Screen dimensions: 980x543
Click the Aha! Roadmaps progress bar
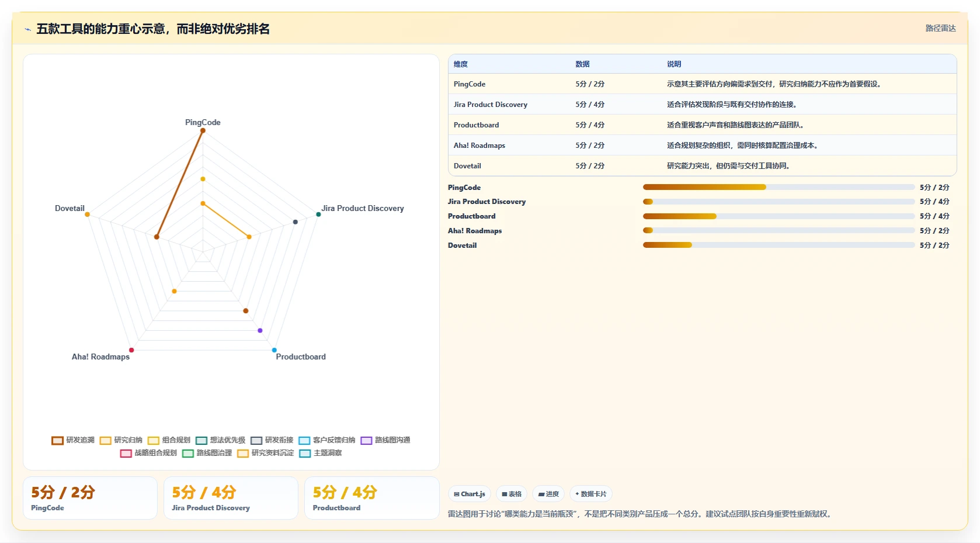(779, 230)
